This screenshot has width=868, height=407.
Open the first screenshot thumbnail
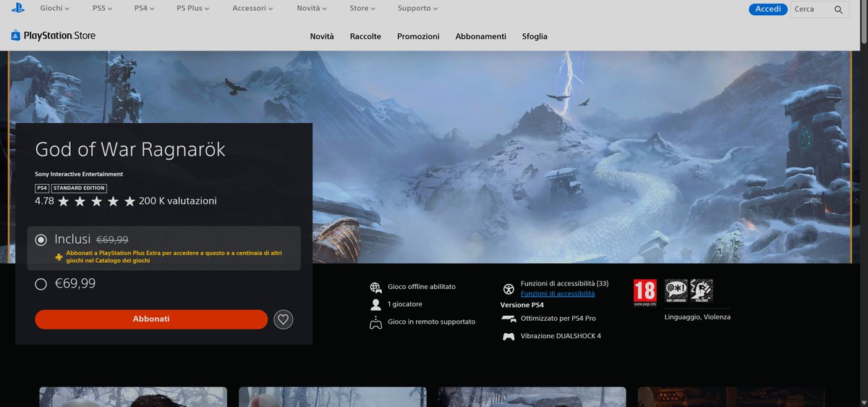pos(133,397)
